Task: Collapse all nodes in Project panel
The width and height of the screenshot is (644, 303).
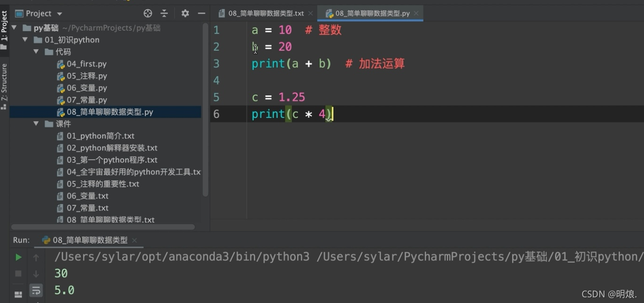Action: 164,13
